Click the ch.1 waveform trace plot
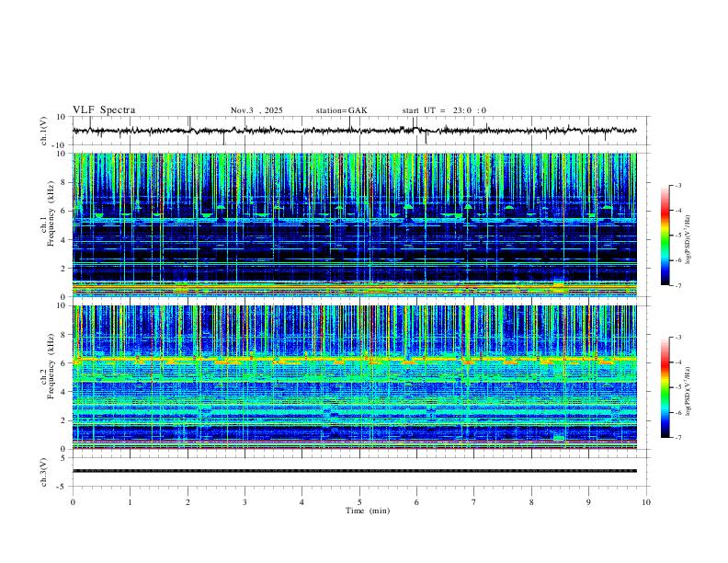728x563 pixels. [x=354, y=131]
